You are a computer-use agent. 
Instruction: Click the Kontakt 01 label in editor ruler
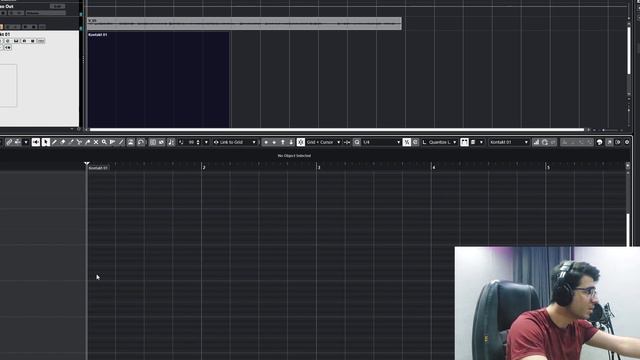tap(98, 168)
